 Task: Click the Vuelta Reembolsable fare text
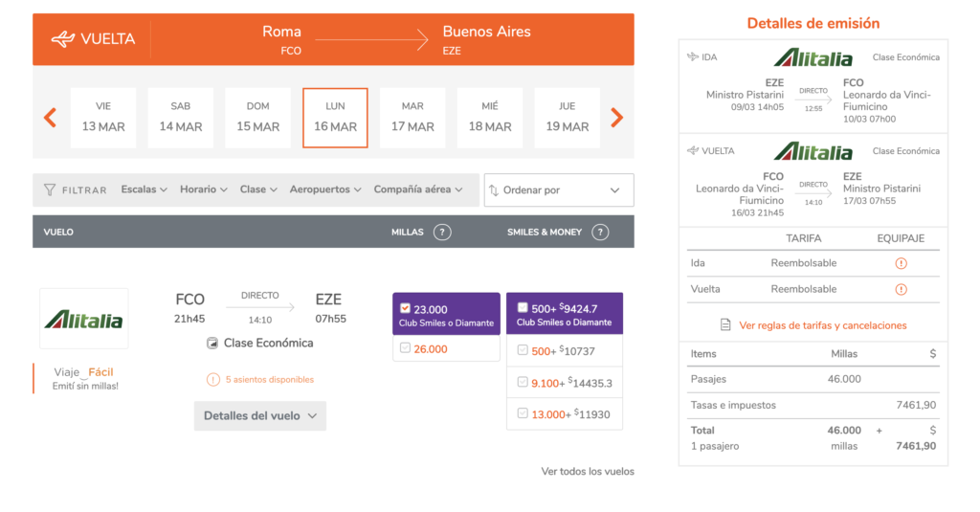point(803,289)
